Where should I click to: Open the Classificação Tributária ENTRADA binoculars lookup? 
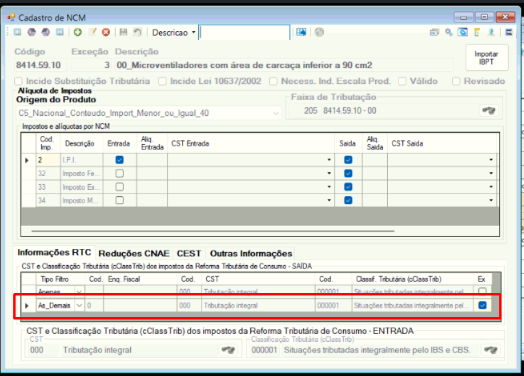[x=491, y=350]
